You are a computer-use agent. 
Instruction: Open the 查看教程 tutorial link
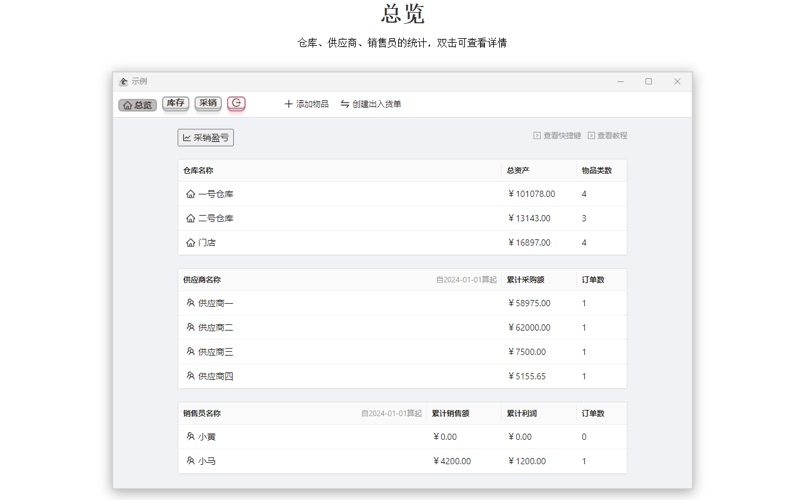click(607, 135)
